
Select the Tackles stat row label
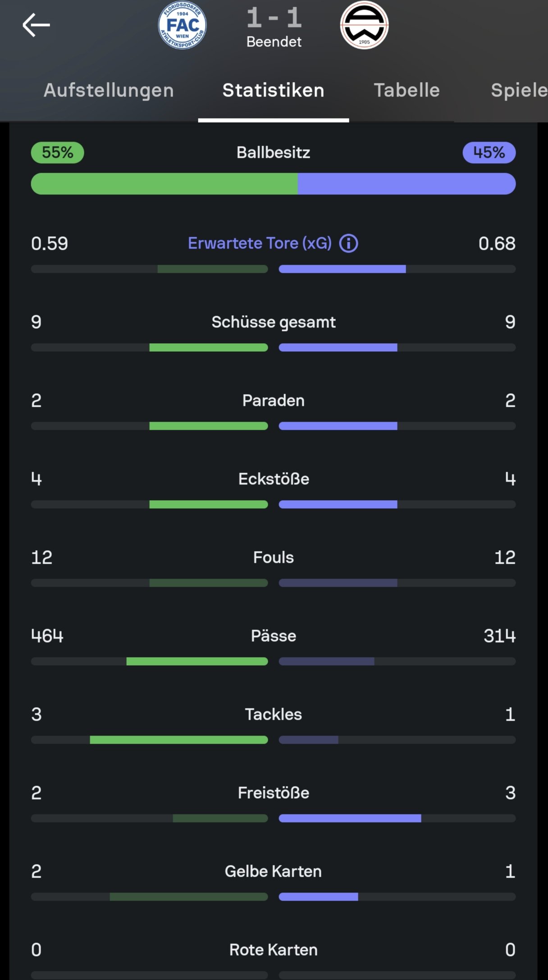point(274,714)
